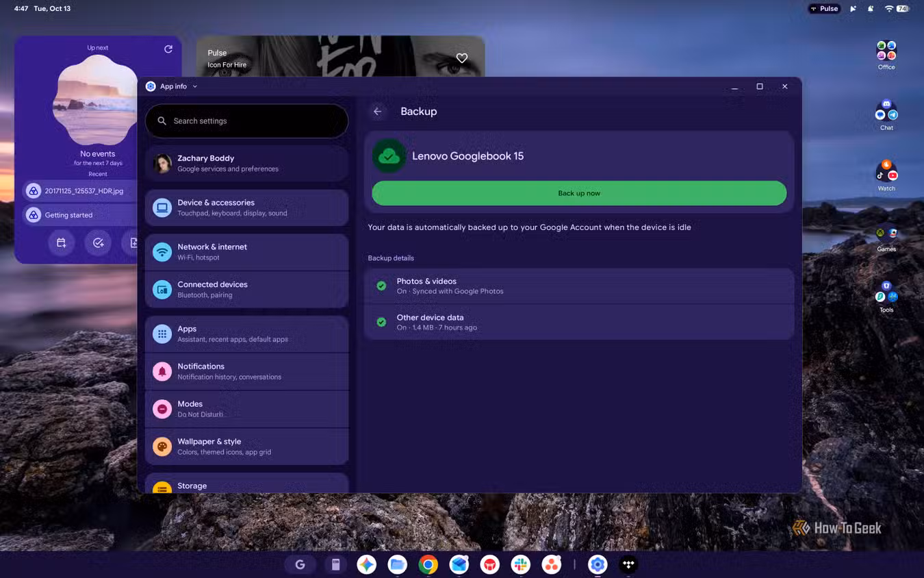Click the Wi-Fi indicator in the status bar
Screen dimensions: 924x578
[x=889, y=9]
